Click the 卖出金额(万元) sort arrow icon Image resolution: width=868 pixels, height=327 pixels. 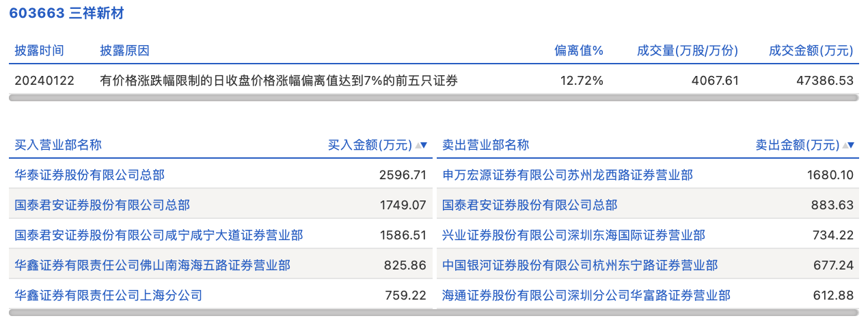click(x=848, y=145)
